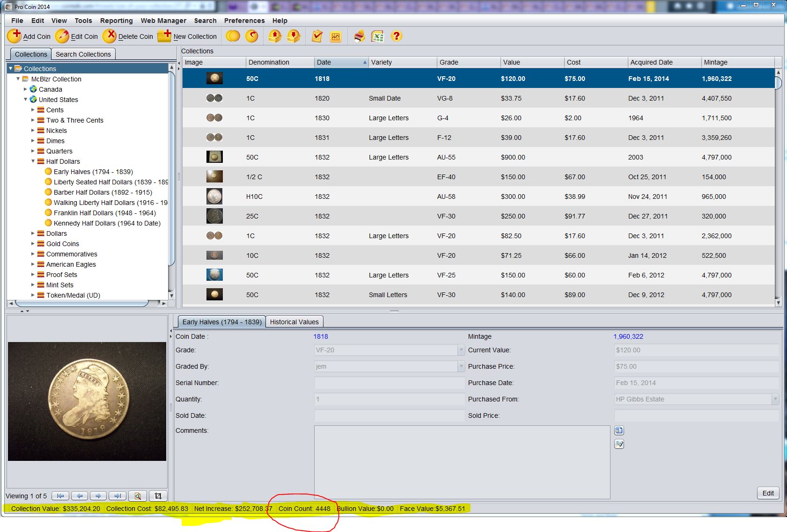Open the Tools menu

point(83,21)
